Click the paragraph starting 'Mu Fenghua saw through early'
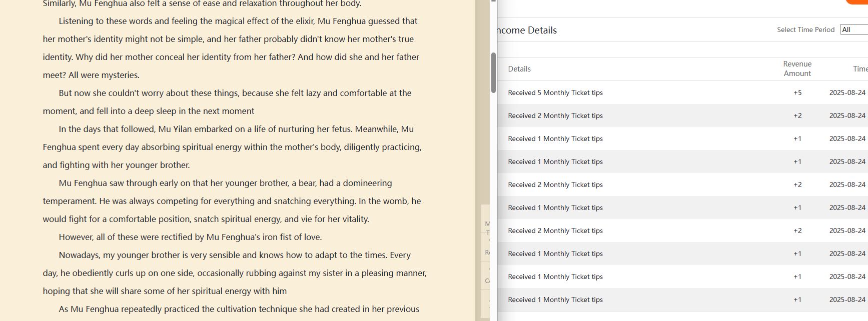The width and height of the screenshot is (868, 321). (x=232, y=201)
